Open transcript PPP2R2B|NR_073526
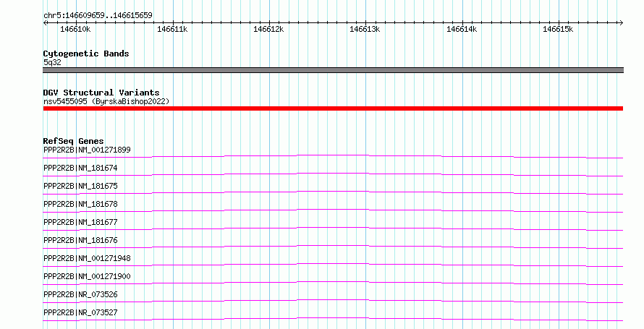644x329 pixels. (x=80, y=294)
